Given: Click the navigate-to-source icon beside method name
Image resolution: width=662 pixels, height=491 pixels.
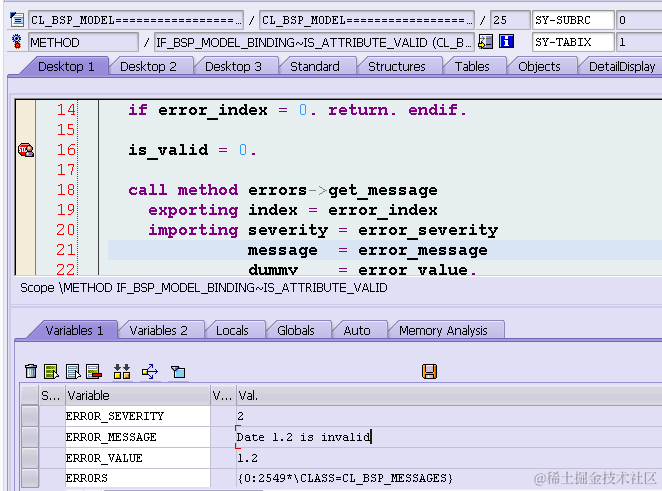Looking at the screenshot, I should pyautogui.click(x=486, y=42).
